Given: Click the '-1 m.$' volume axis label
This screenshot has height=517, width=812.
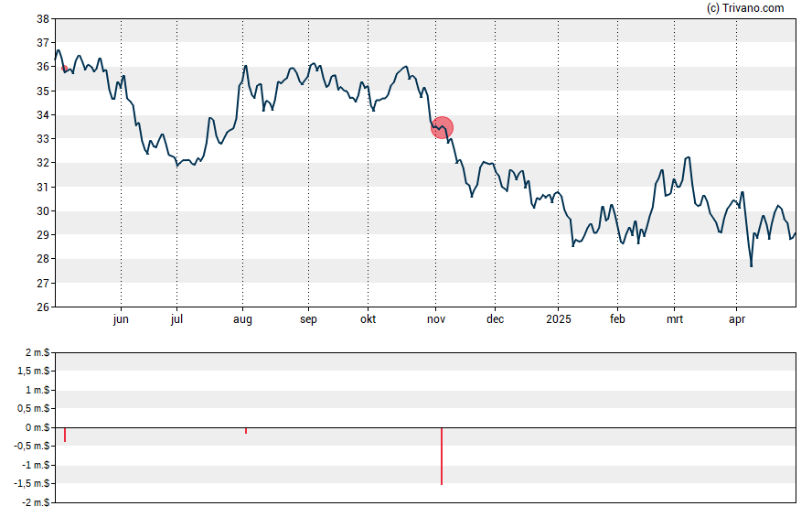Looking at the screenshot, I should tap(36, 465).
